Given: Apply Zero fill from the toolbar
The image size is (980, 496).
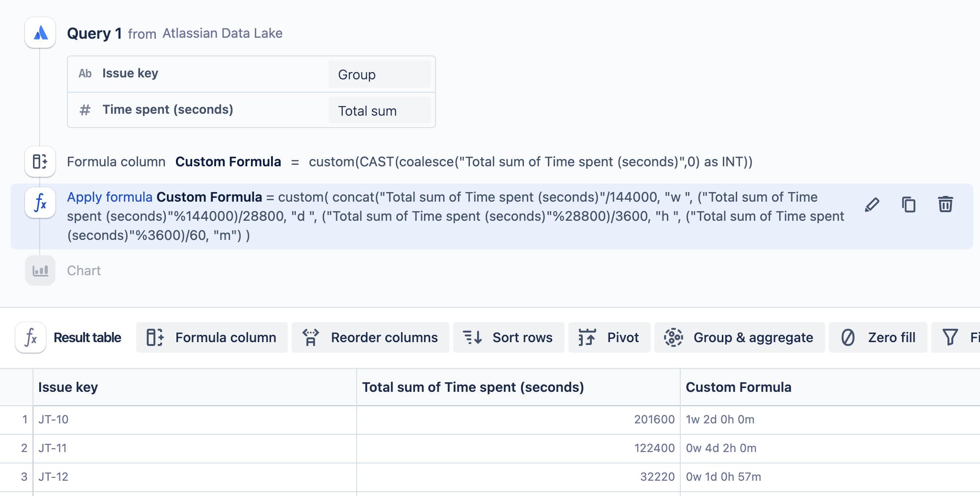Looking at the screenshot, I should click(878, 337).
